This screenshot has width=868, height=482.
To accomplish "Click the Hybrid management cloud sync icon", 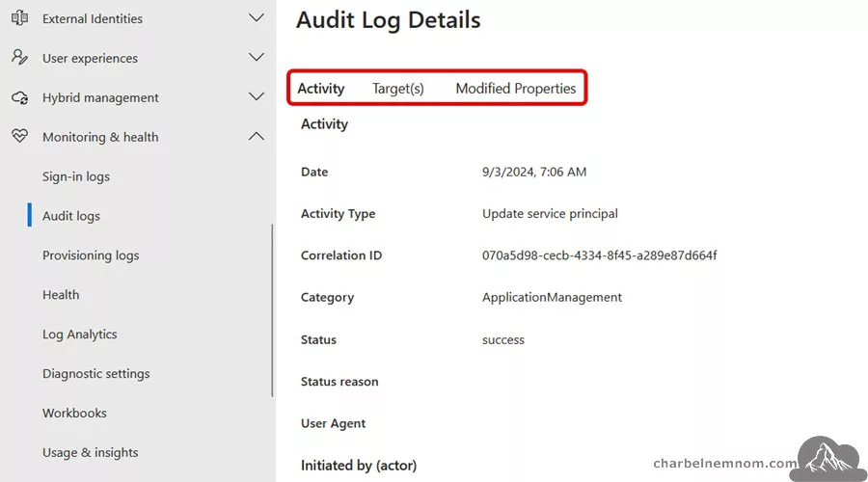I will (20, 97).
